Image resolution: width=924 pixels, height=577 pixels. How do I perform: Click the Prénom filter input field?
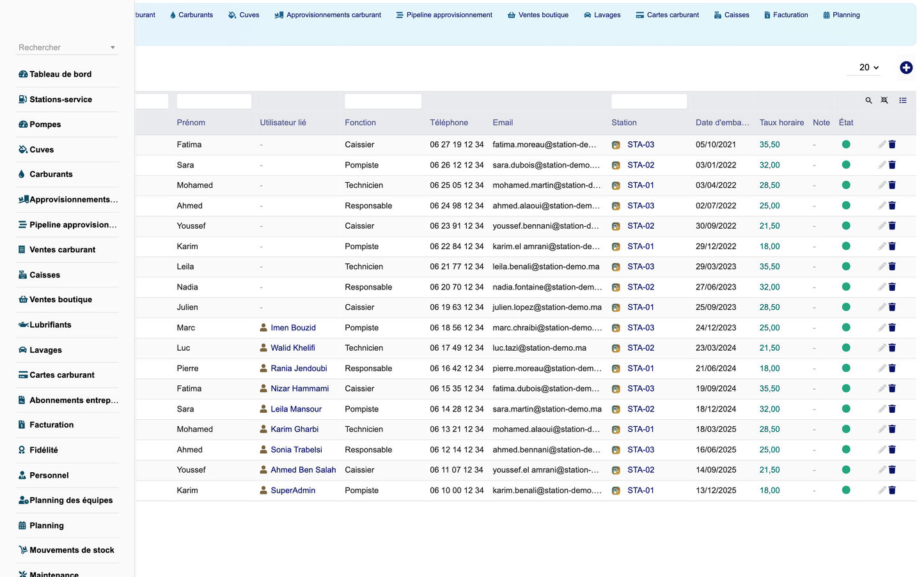[214, 101]
